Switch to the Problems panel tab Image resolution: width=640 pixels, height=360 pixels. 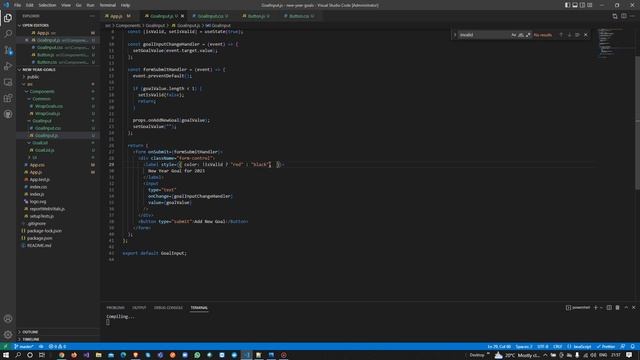click(x=116, y=308)
